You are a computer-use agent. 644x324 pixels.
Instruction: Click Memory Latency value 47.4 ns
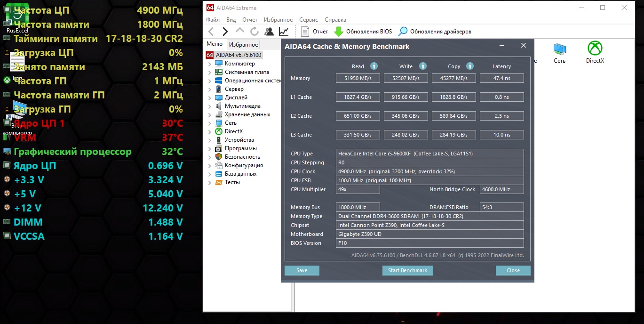pos(502,78)
